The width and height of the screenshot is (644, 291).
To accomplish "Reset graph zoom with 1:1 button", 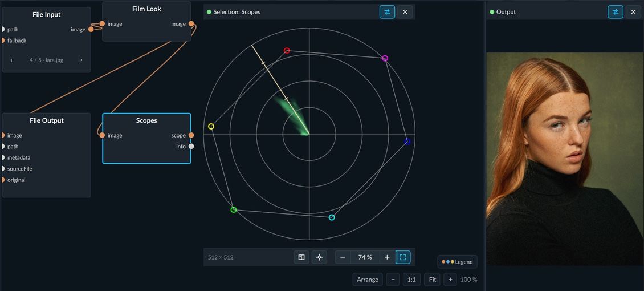I will [411, 280].
